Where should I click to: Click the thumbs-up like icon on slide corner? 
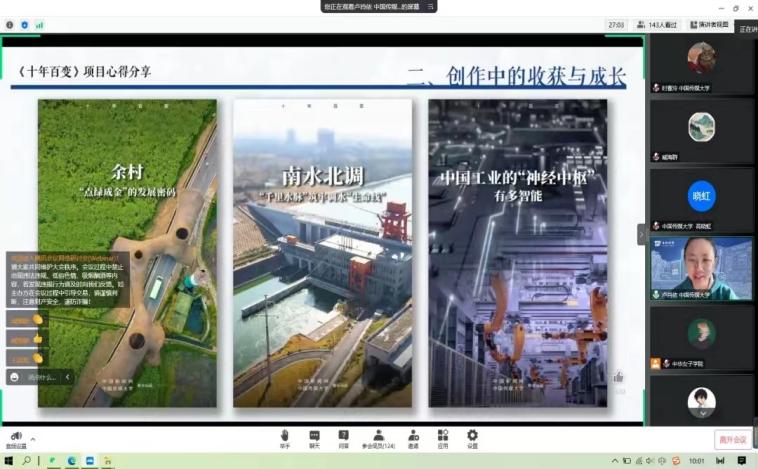(x=619, y=377)
